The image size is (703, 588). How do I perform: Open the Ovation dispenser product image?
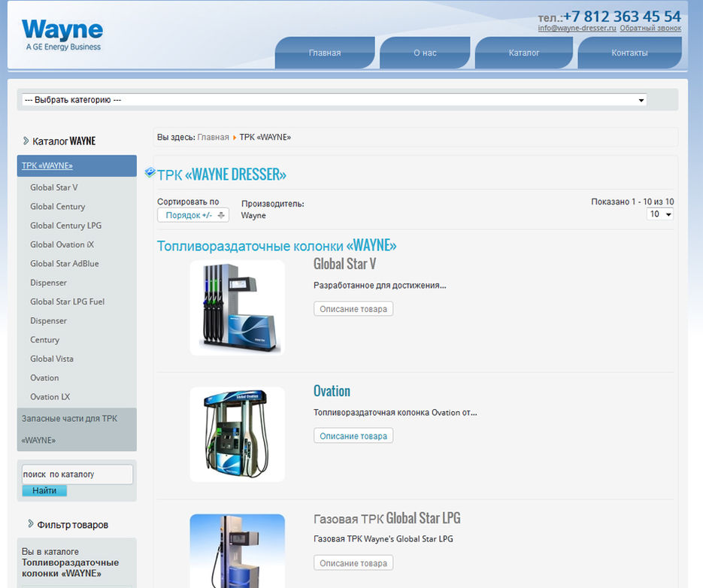237,435
